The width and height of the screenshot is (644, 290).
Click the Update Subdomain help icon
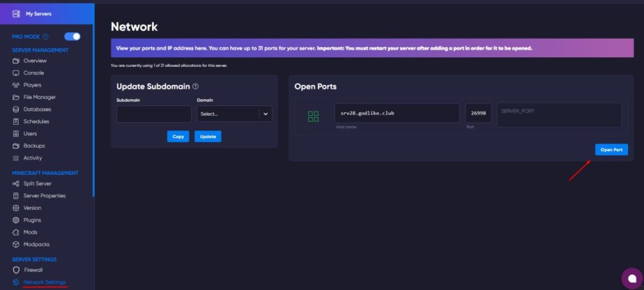pyautogui.click(x=195, y=86)
